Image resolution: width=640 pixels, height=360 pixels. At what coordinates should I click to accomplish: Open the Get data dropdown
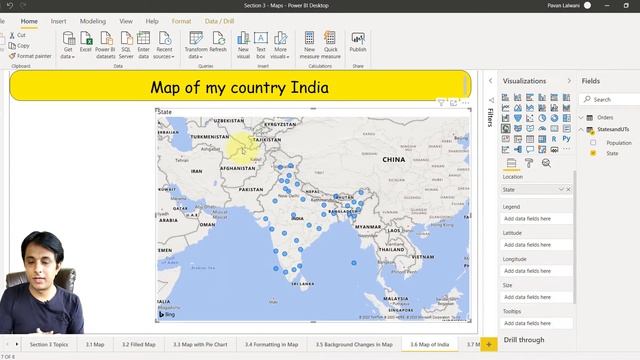(68, 45)
